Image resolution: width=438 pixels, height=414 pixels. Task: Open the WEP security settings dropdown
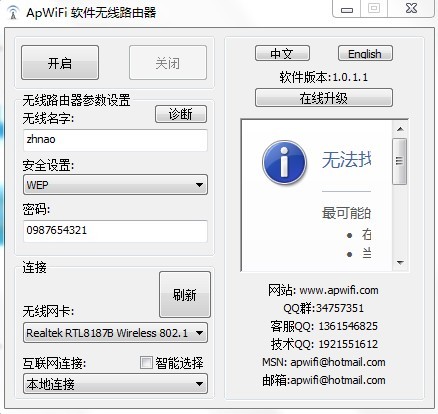(x=115, y=185)
